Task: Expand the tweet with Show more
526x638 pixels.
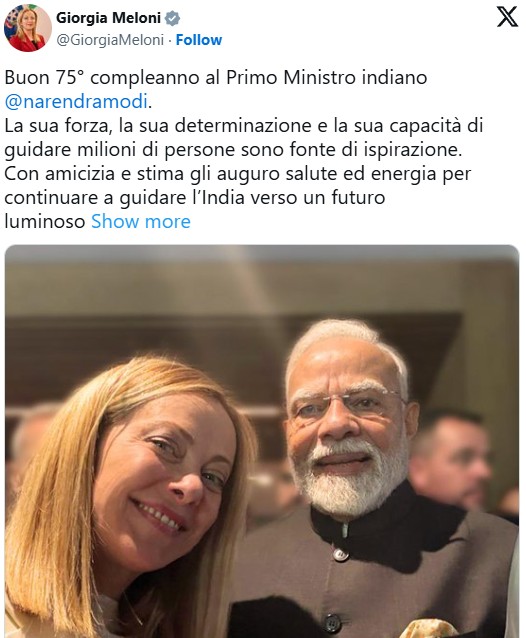Action: coord(141,222)
